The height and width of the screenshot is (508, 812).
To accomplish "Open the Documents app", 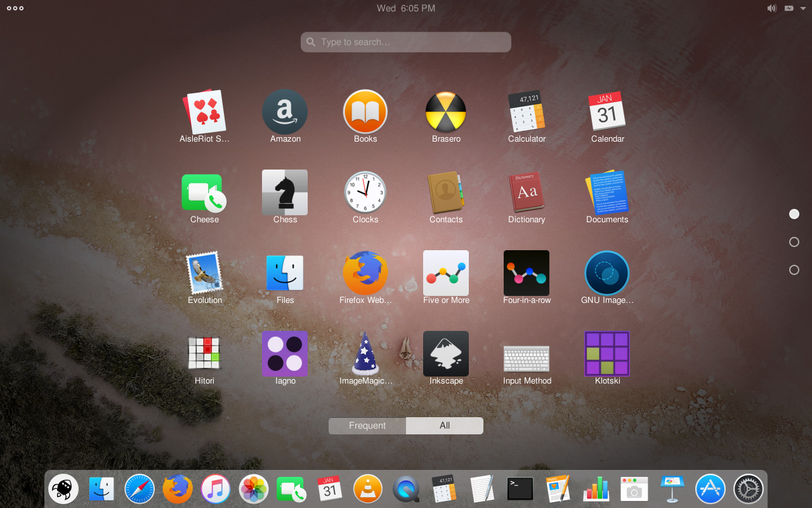I will tap(607, 192).
